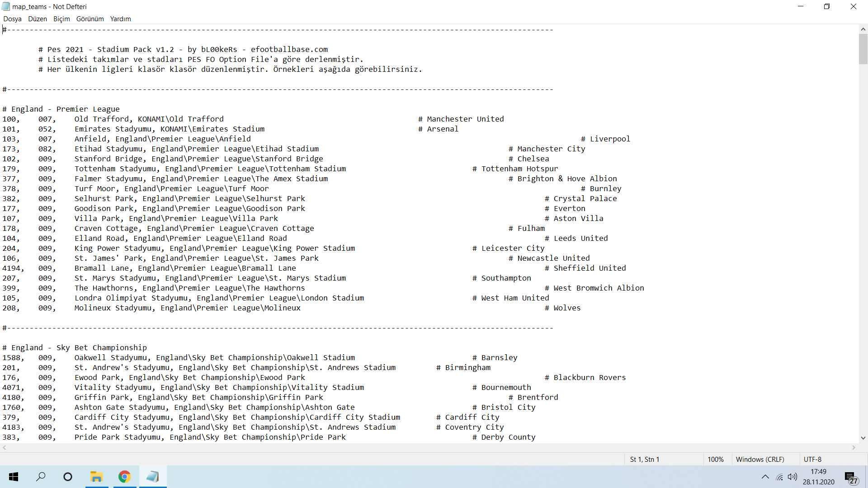Open the Düzen menu
Screen dimensions: 868x488
[x=38, y=19]
